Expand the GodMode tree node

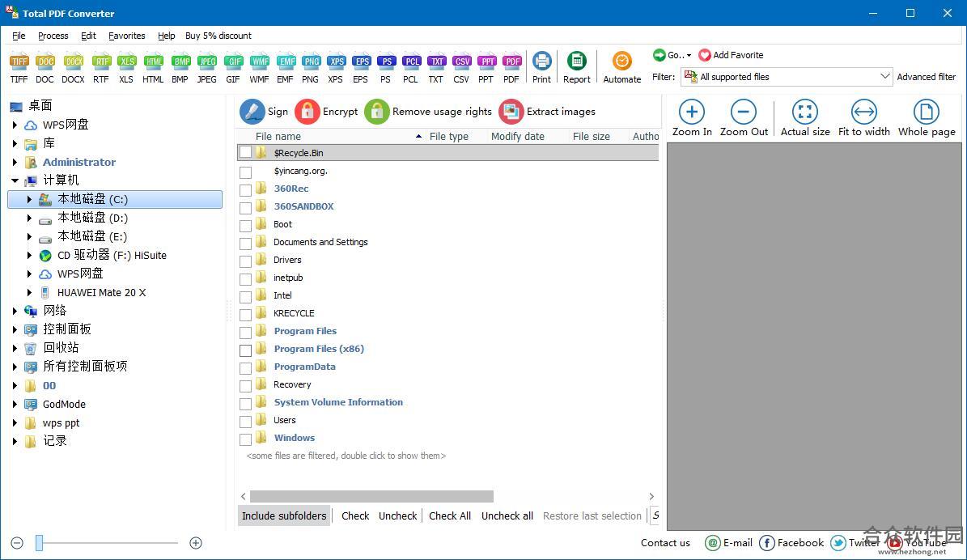[15, 405]
